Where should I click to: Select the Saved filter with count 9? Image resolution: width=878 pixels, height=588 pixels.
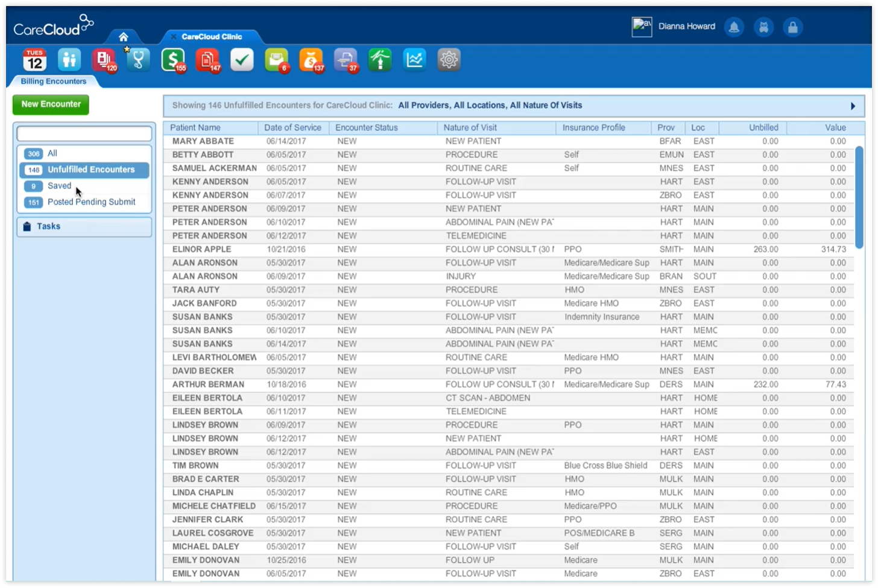(84, 186)
